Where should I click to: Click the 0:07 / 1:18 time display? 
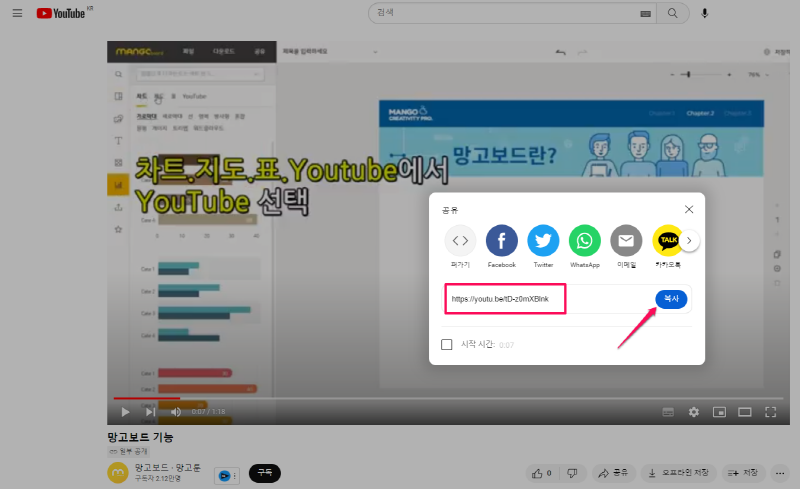point(208,411)
